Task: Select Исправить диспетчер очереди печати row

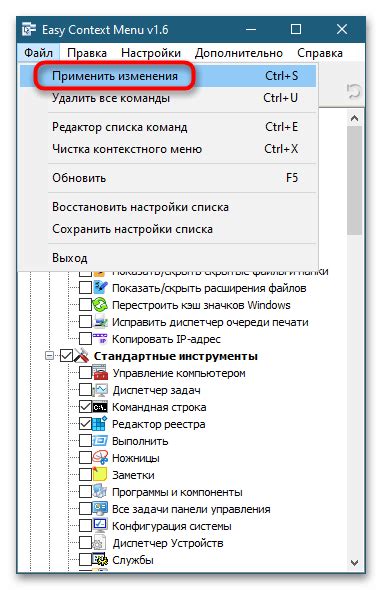Action: pos(210,322)
